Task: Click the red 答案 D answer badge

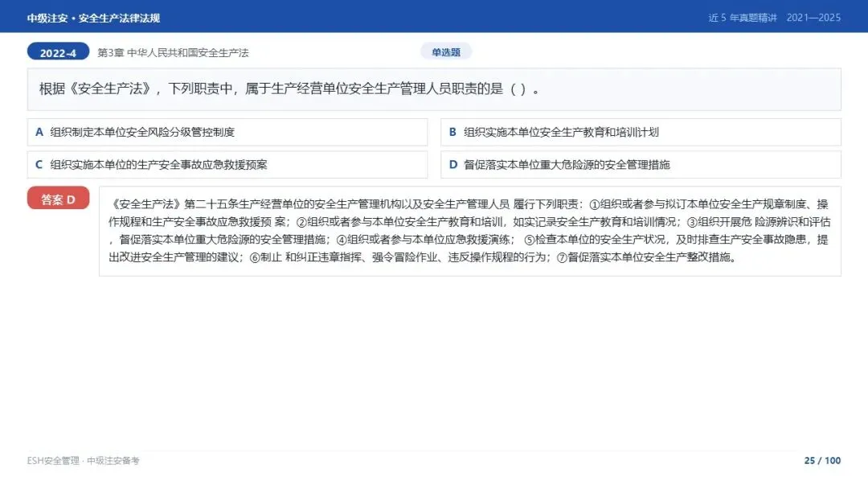Action: [x=58, y=199]
